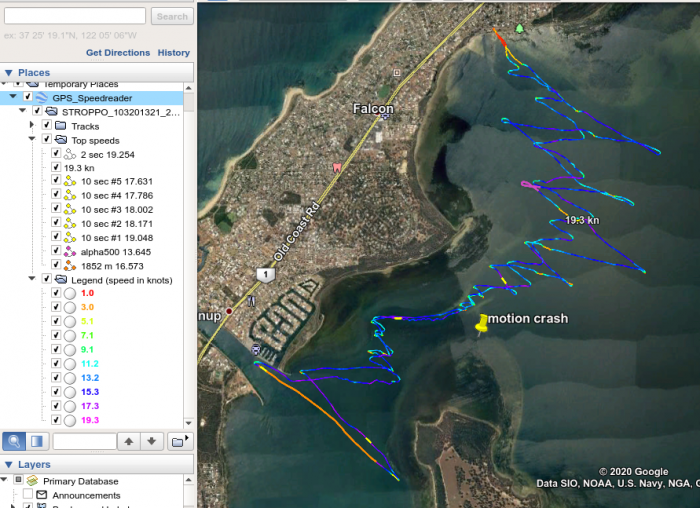Open the add folder button menu

(x=178, y=441)
